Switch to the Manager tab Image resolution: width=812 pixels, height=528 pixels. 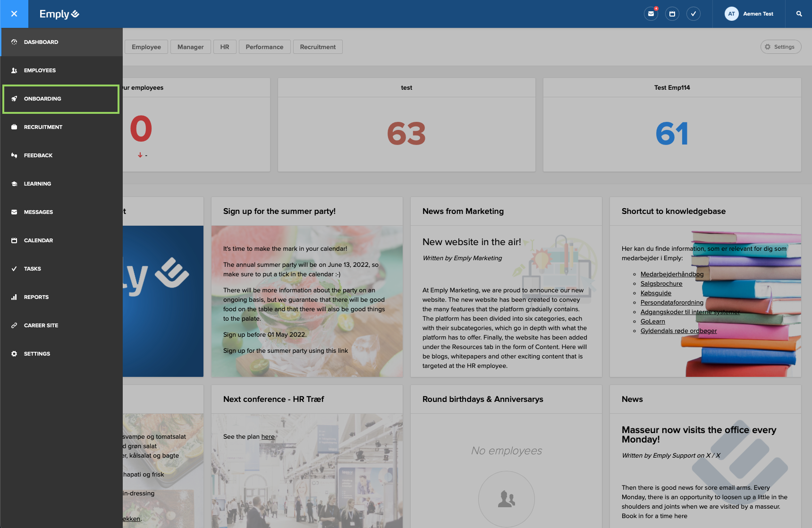click(x=190, y=47)
